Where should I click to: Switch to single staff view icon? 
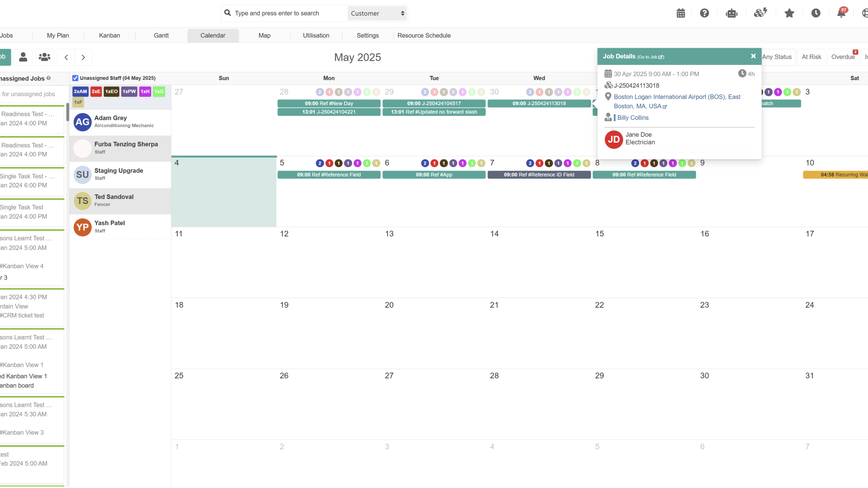point(23,57)
